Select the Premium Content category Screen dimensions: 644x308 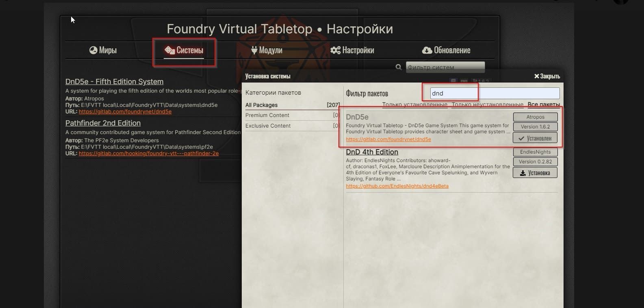[292, 115]
